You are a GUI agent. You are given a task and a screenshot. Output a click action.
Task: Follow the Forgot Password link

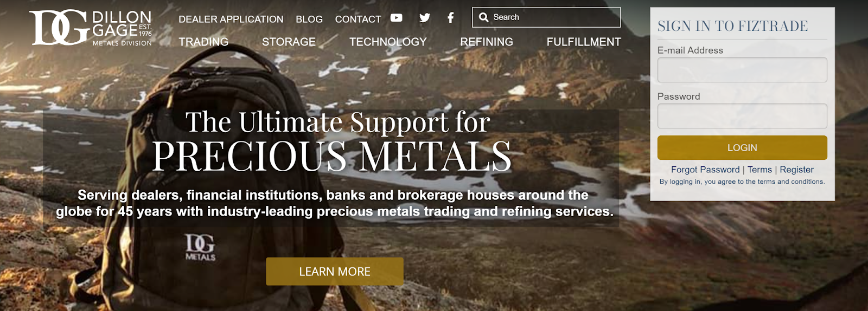[705, 170]
